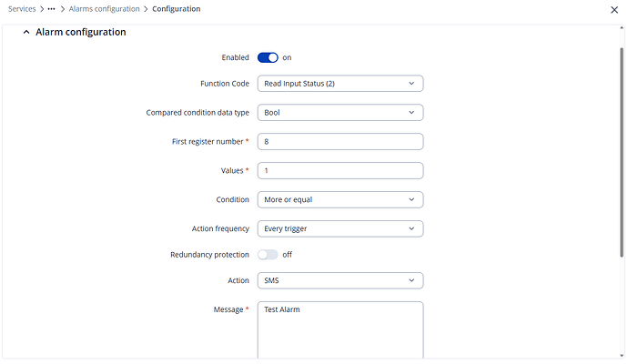Click inside the Message text area
This screenshot has width=628, height=364.
tap(340, 330)
